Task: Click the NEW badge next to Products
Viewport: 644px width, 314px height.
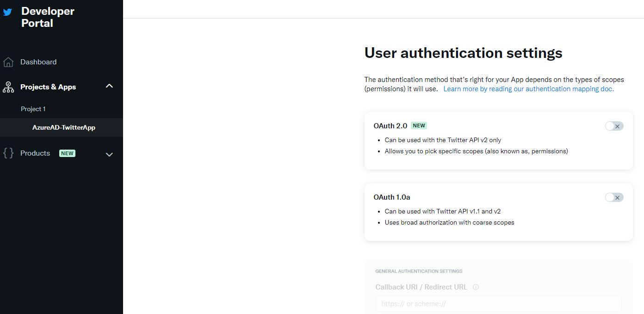Action: 67,153
